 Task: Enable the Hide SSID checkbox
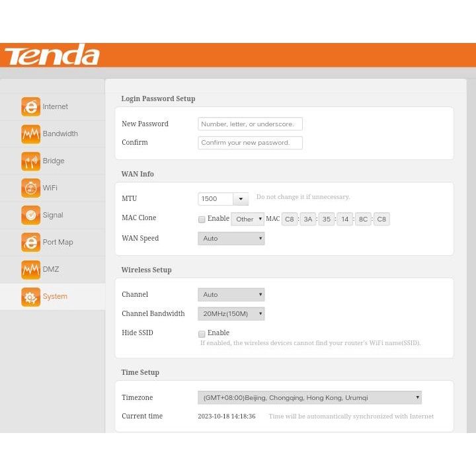[202, 334]
